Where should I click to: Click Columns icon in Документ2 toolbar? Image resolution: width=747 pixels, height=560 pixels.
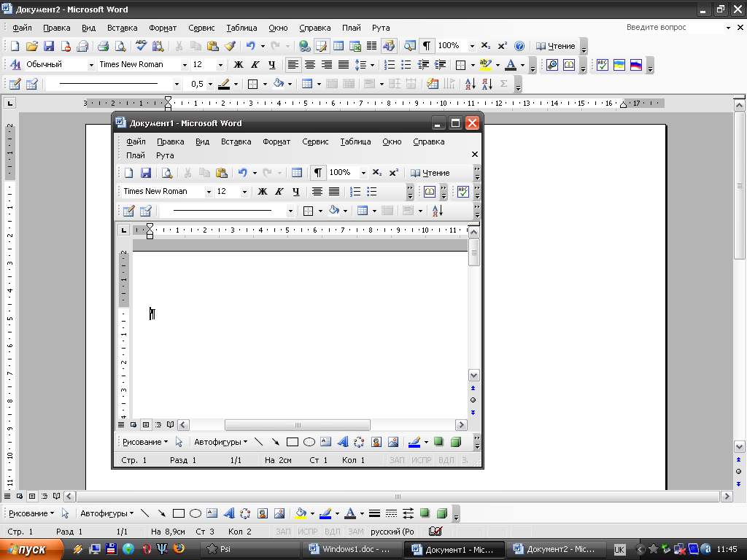coord(371,46)
